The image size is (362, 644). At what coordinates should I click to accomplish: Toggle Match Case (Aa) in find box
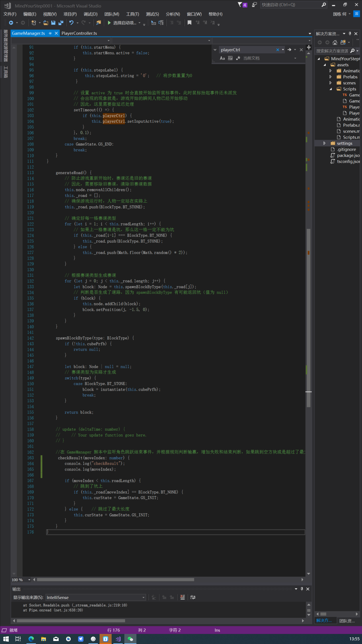point(222,58)
